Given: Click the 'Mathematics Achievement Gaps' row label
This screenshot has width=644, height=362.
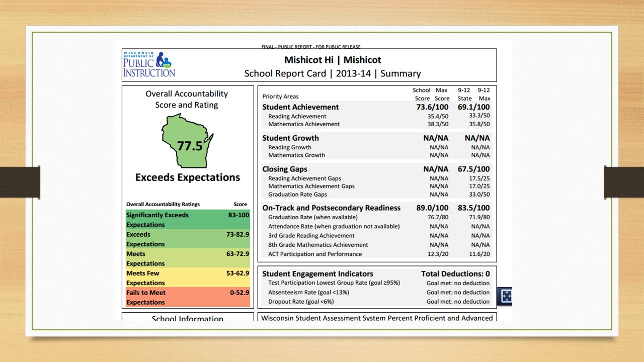Looking at the screenshot, I should click(311, 187).
